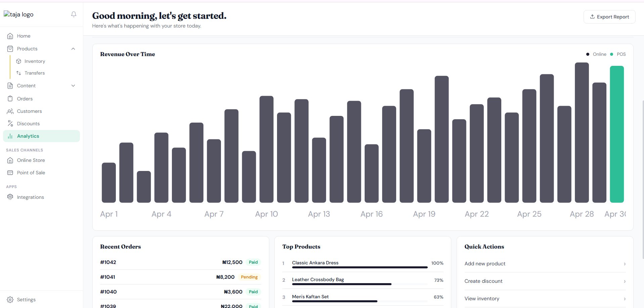
Task: Click the ₦3,600 order amount
Action: [233, 292]
